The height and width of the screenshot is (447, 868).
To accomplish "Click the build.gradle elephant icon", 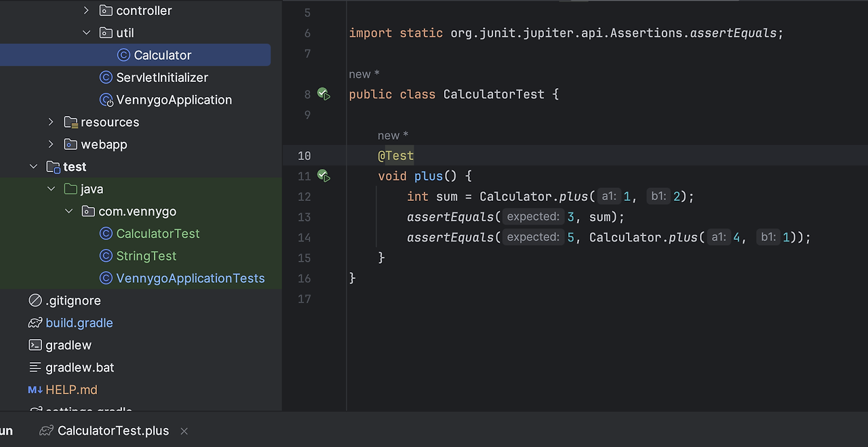I will click(35, 323).
